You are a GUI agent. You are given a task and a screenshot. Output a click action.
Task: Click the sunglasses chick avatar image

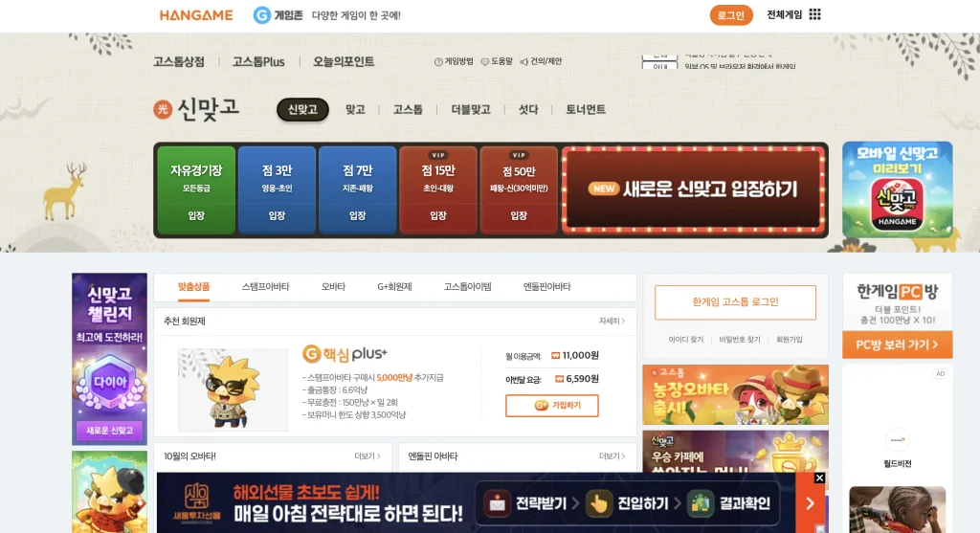click(234, 389)
